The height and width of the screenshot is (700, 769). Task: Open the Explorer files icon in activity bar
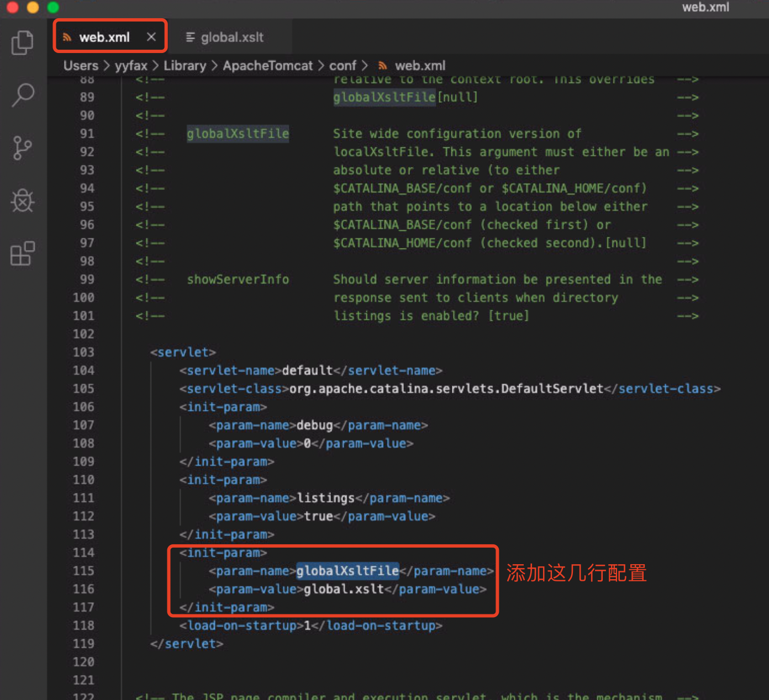pos(23,43)
